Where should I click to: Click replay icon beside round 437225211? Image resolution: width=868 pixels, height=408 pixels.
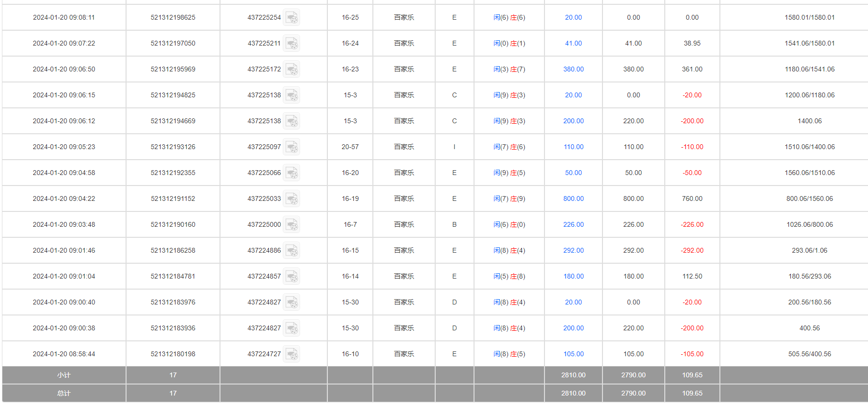click(x=291, y=44)
